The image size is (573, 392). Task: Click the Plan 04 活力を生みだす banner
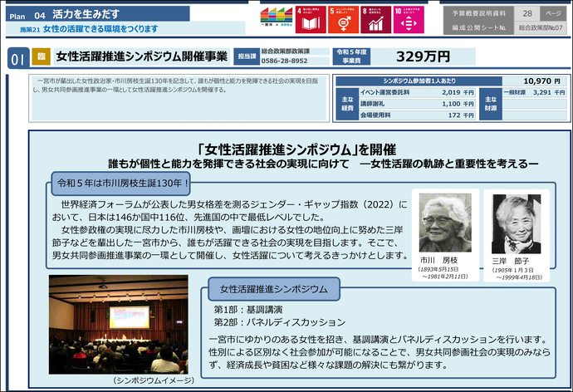click(97, 14)
